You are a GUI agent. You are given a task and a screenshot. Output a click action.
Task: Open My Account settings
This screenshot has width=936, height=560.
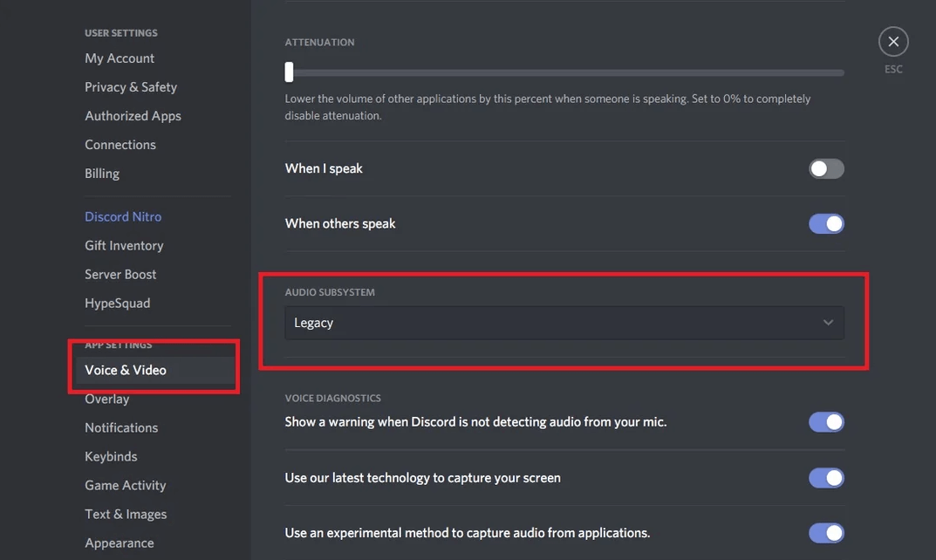pyautogui.click(x=120, y=58)
